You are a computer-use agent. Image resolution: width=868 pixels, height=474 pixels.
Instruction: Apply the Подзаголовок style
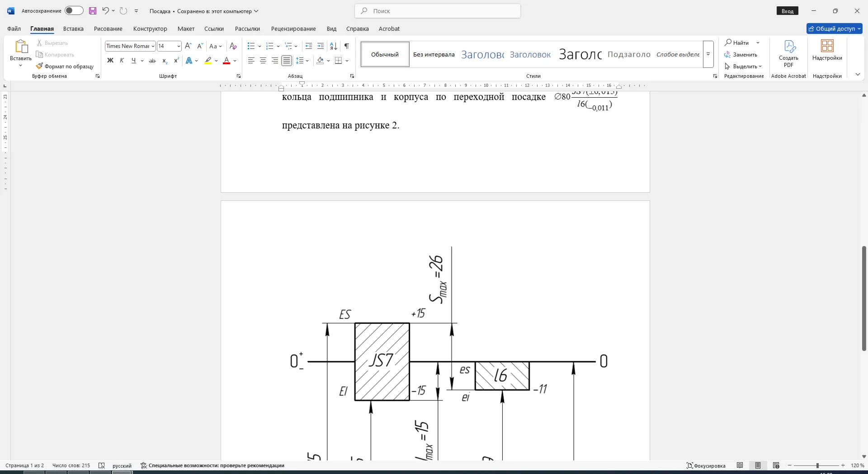click(629, 54)
